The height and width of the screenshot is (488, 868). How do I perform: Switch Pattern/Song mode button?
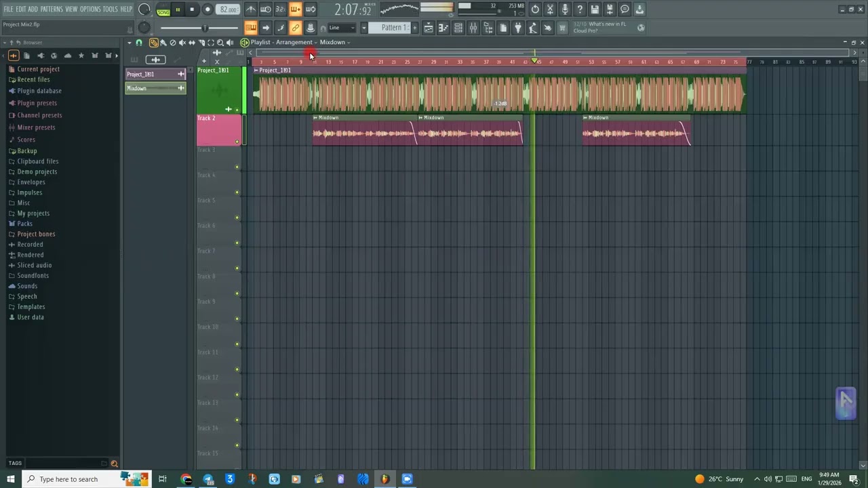pos(163,10)
